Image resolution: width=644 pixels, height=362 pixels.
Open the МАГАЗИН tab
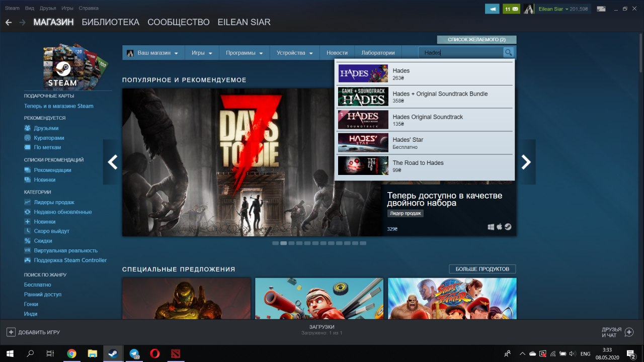click(53, 22)
